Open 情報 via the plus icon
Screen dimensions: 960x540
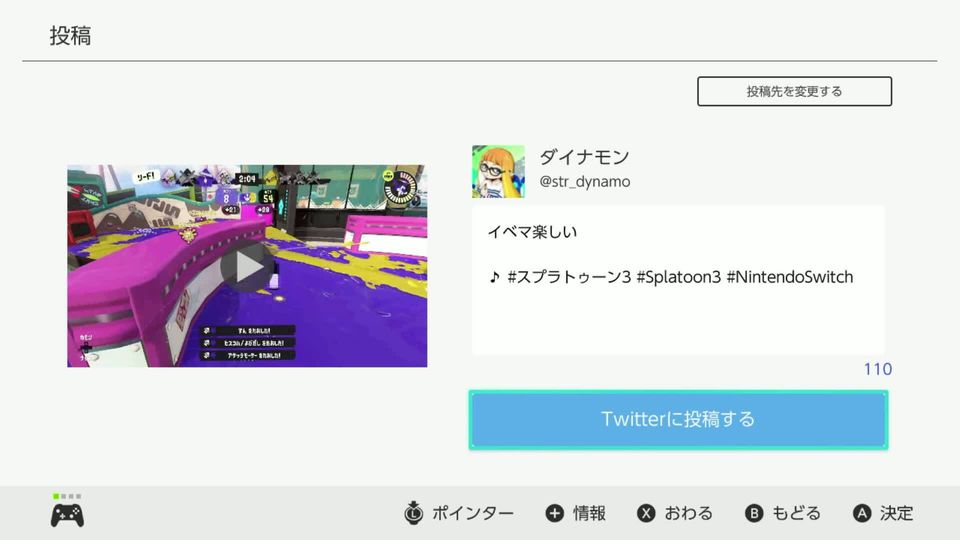coord(554,513)
